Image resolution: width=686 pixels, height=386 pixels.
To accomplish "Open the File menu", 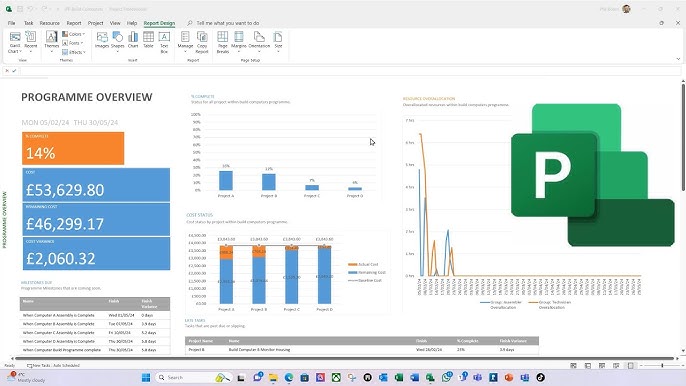I will coord(11,23).
